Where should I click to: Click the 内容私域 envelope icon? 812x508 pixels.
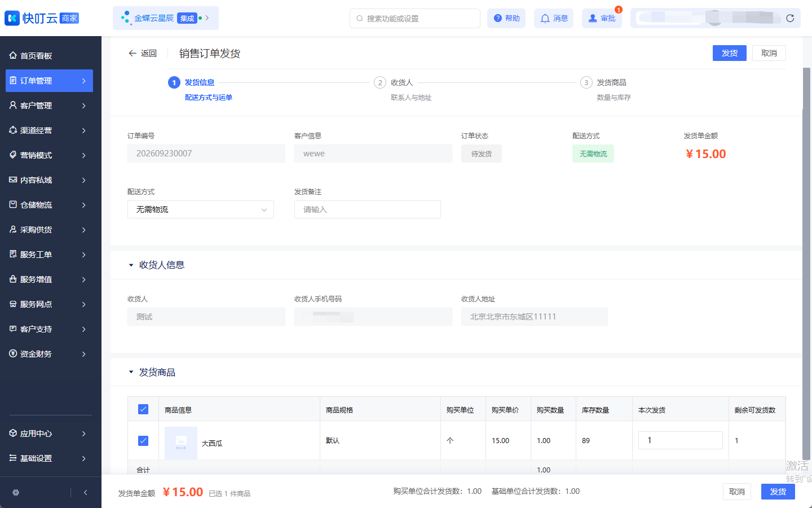point(13,179)
